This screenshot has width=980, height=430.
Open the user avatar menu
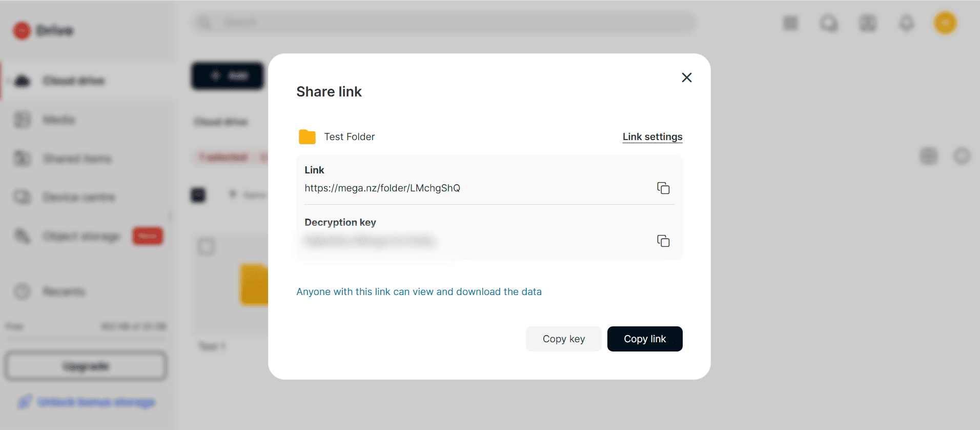click(x=945, y=23)
